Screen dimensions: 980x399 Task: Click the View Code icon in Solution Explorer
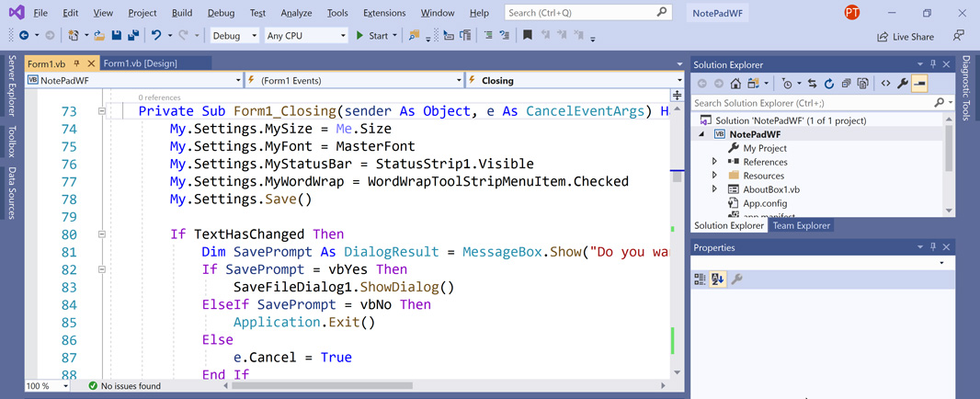coord(885,84)
